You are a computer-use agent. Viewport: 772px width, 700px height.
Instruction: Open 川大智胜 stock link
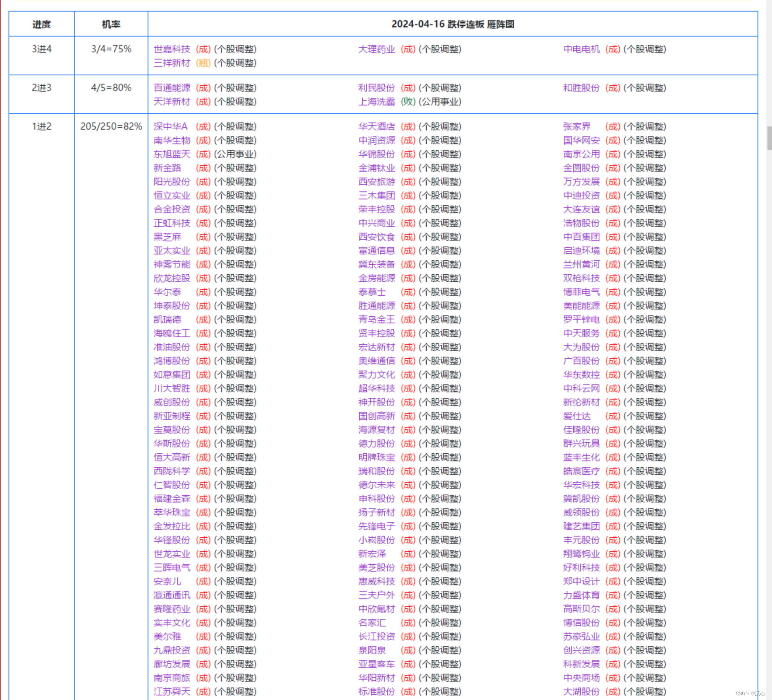tap(172, 388)
